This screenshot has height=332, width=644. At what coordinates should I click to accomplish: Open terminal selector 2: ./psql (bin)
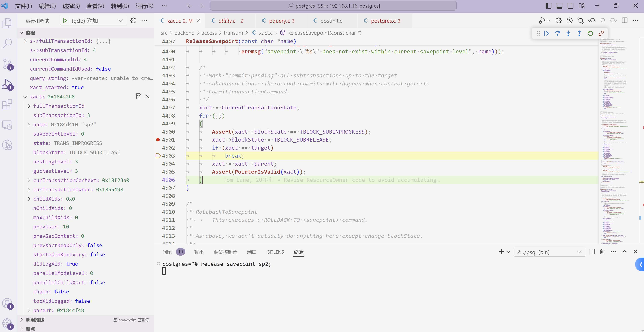[x=549, y=252]
